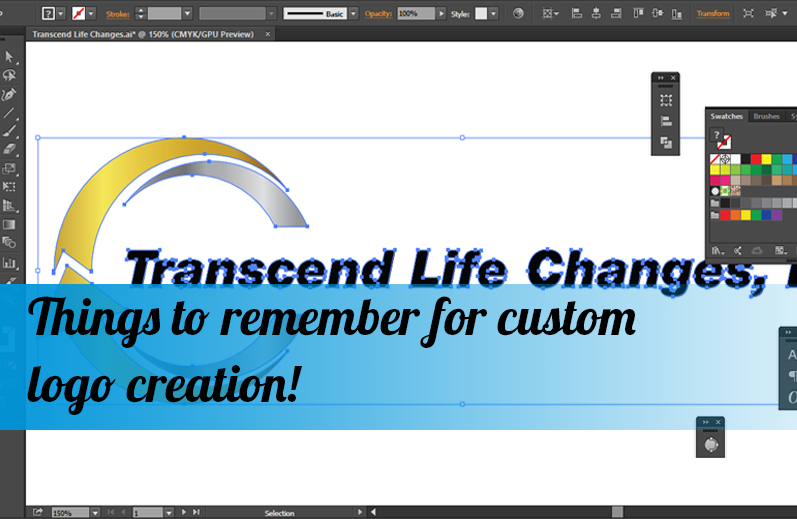Click the Recolor Artwork wheel icon

[518, 14]
